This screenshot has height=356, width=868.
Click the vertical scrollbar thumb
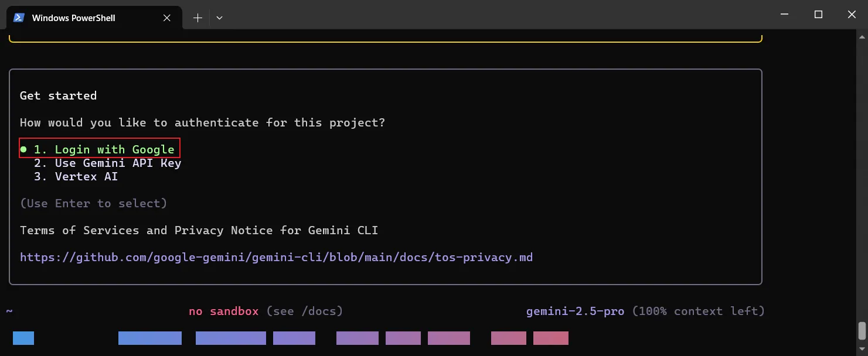(x=862, y=331)
